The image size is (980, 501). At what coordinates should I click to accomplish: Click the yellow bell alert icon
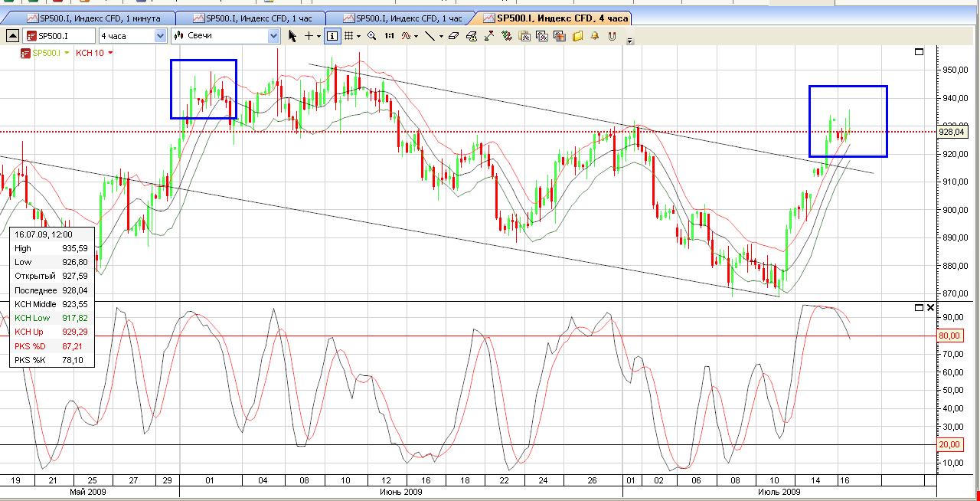(x=594, y=36)
